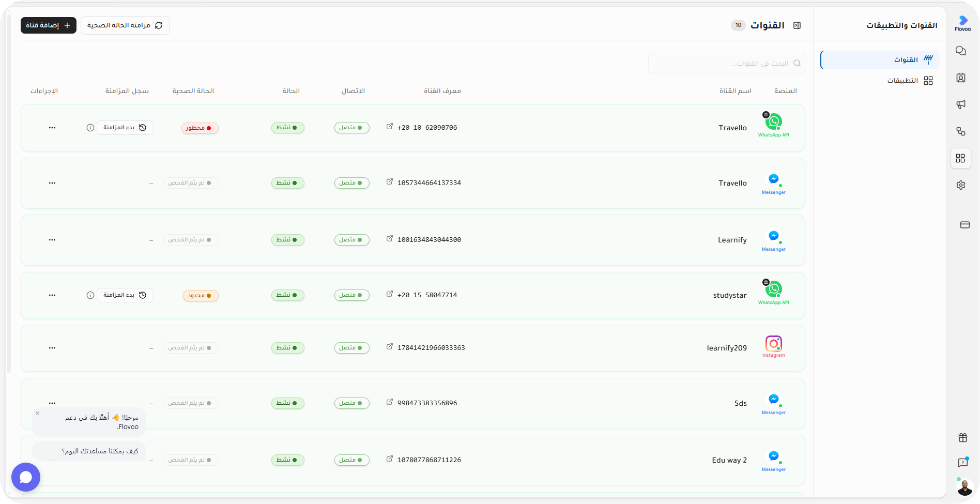The image size is (980, 504).
Task: Open the contacts icon in sidebar
Action: 961,78
